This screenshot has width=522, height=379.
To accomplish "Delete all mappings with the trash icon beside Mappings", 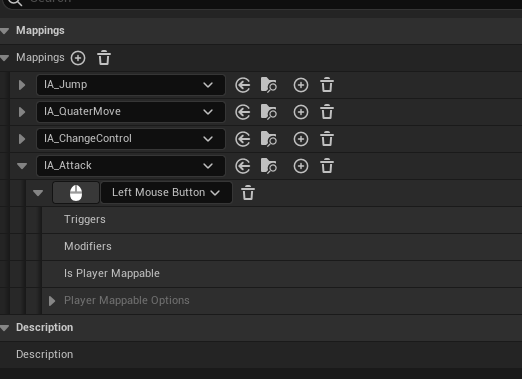I will coord(104,58).
